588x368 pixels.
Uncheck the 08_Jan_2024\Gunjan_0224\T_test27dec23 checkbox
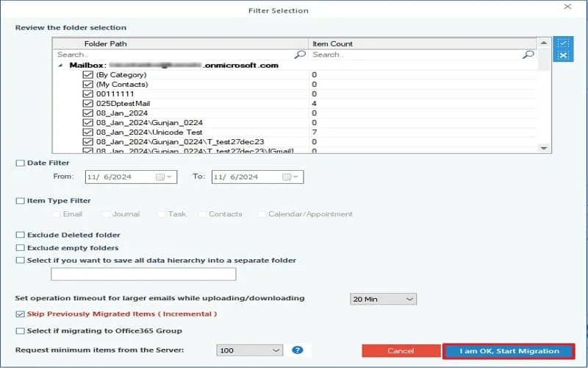[x=87, y=141]
